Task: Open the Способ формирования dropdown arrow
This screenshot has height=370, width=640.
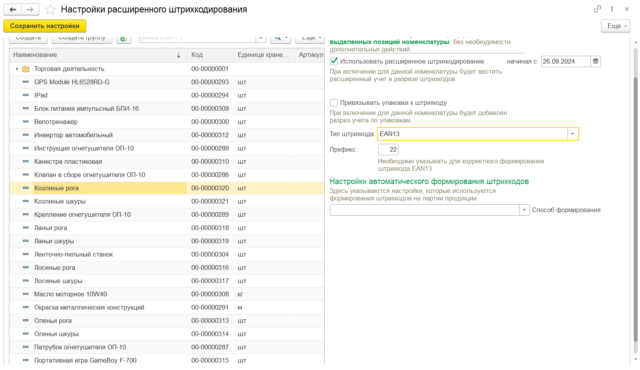Action: point(524,210)
